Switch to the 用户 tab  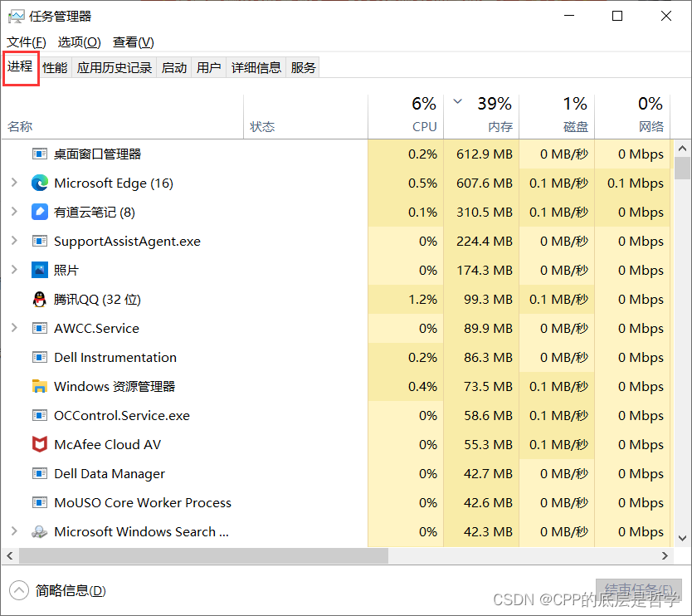pyautogui.click(x=209, y=67)
